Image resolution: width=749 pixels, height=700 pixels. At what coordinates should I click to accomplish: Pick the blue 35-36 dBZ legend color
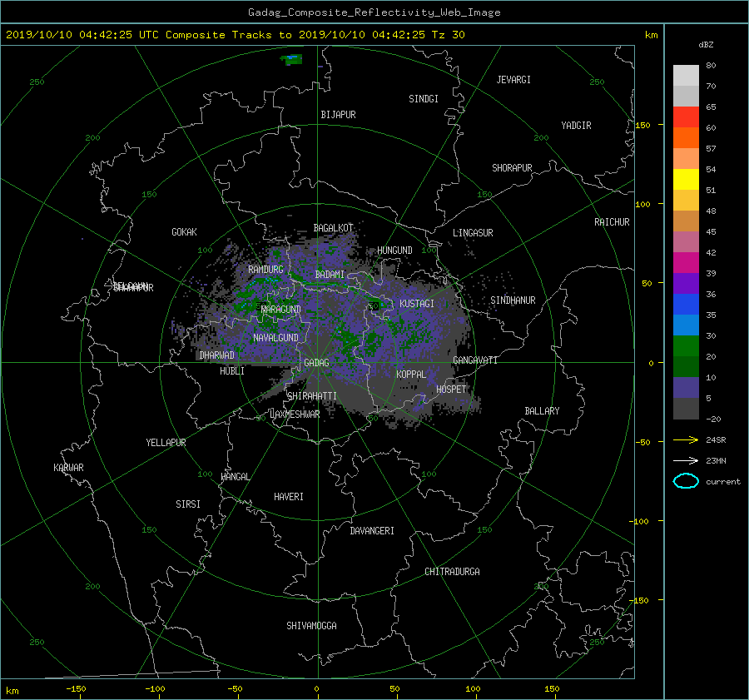point(686,305)
